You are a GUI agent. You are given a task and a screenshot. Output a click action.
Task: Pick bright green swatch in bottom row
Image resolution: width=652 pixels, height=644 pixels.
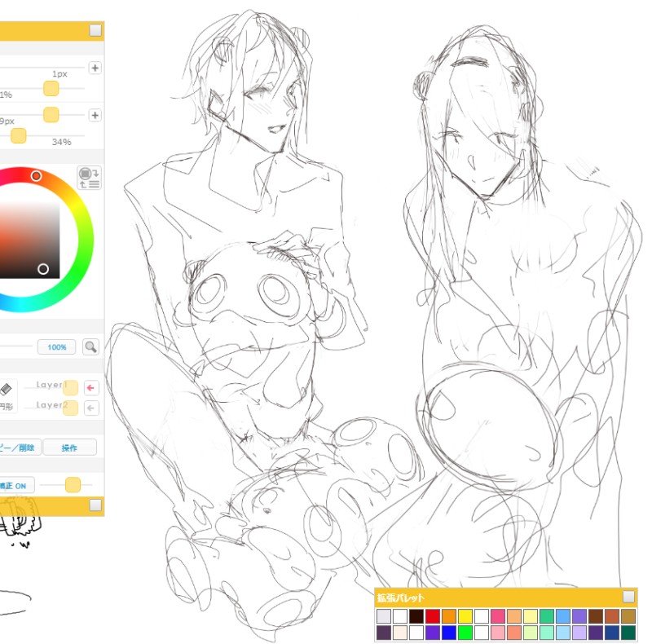pyautogui.click(x=465, y=633)
